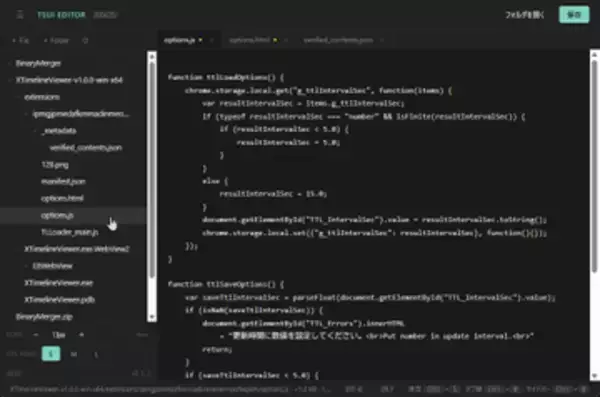The width and height of the screenshot is (600, 397).
Task: Collapse the _metadata folder arrow
Action: [x=35, y=131]
